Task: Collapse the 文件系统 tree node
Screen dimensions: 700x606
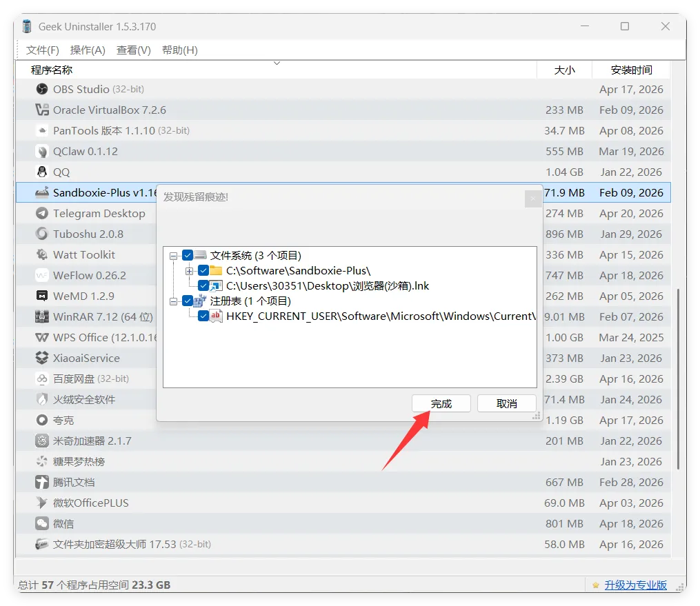Action: [173, 256]
